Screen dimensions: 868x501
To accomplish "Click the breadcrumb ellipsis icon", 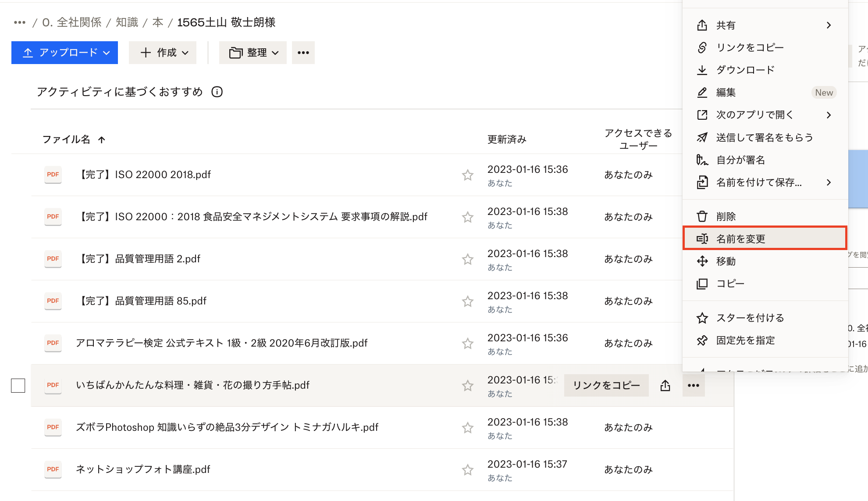I will click(20, 22).
